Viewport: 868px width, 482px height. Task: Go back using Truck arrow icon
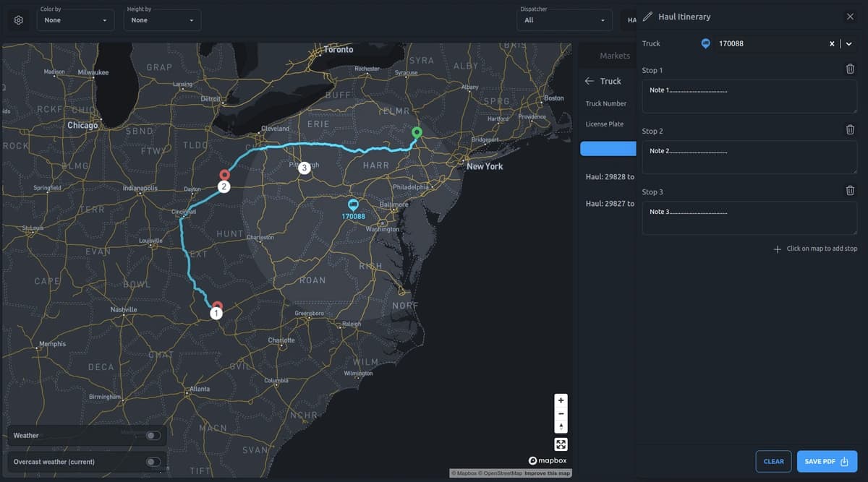[590, 81]
